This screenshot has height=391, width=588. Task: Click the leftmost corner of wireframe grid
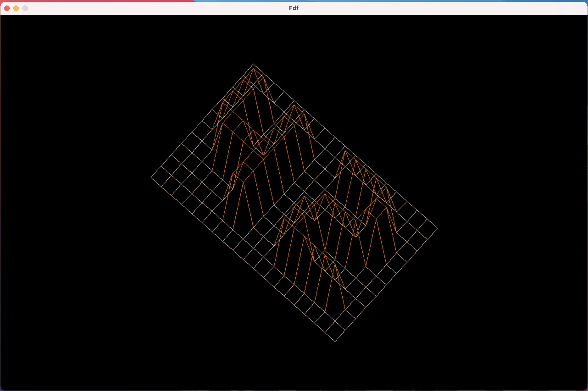click(x=151, y=177)
